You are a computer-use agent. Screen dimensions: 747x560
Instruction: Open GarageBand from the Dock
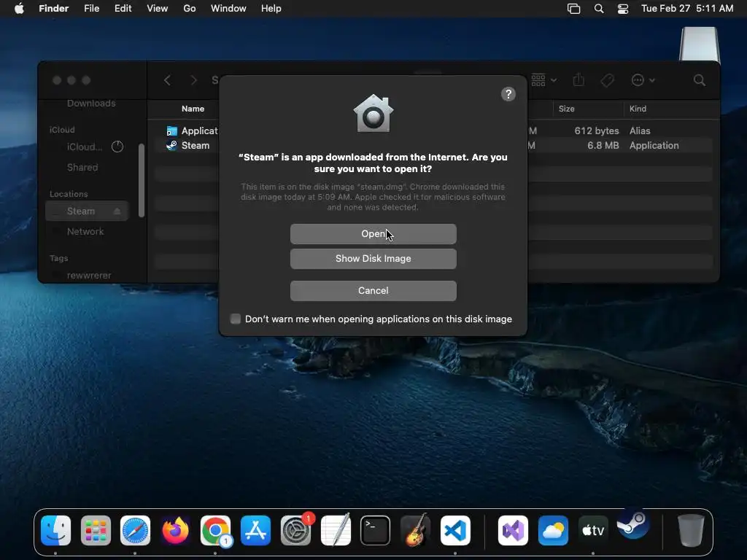[415, 530]
